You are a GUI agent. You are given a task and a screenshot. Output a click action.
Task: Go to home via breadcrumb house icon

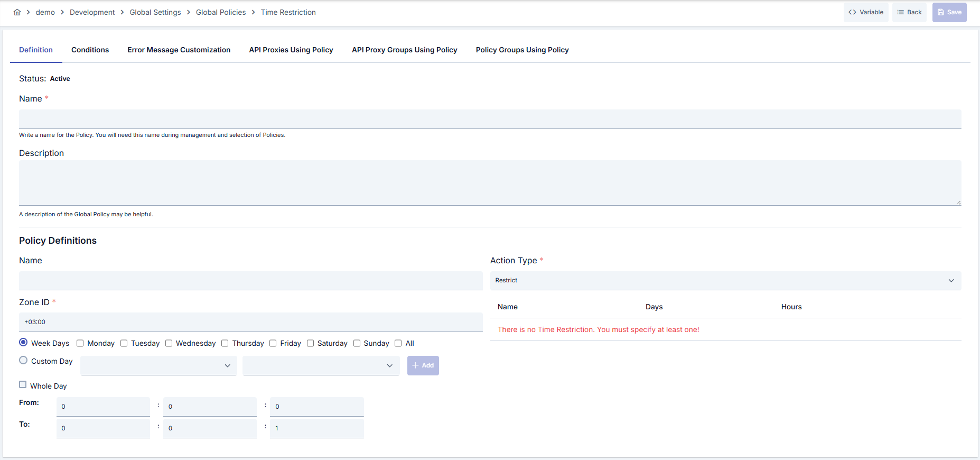coord(17,12)
